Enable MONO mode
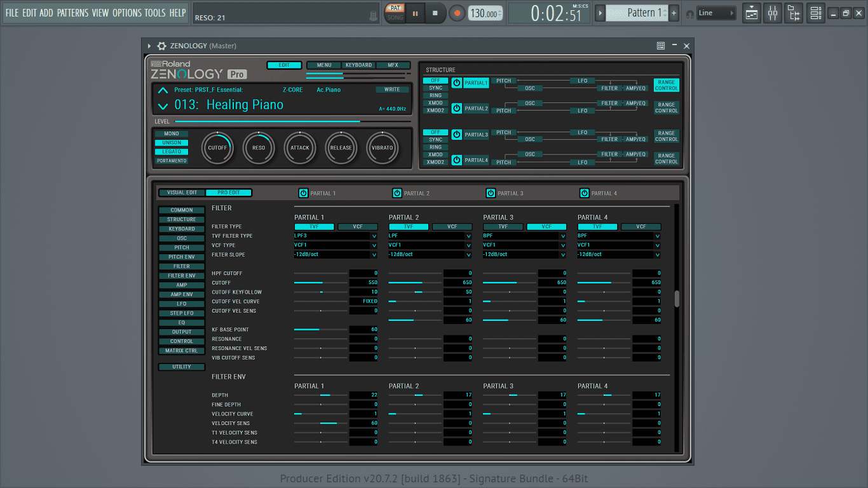Viewport: 868px width, 488px height. [172, 134]
